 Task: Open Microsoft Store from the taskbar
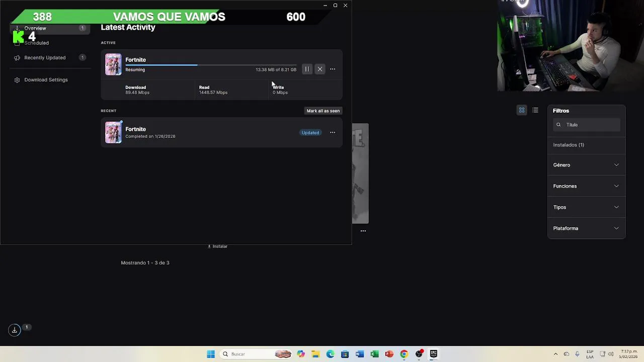(345, 354)
